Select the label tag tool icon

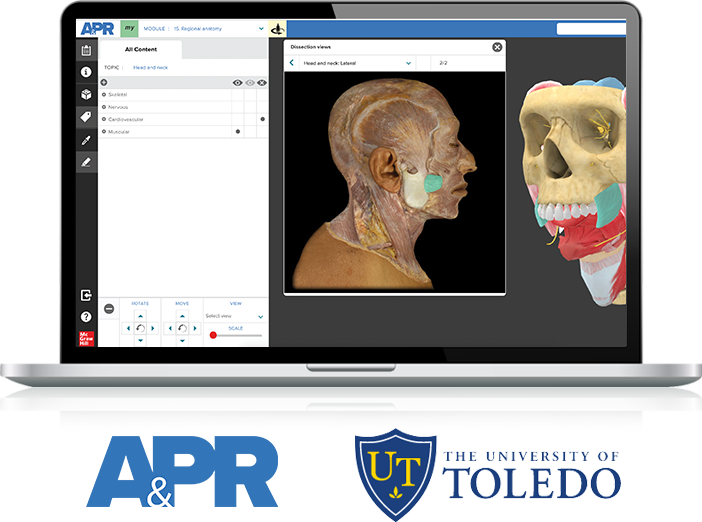(86, 117)
